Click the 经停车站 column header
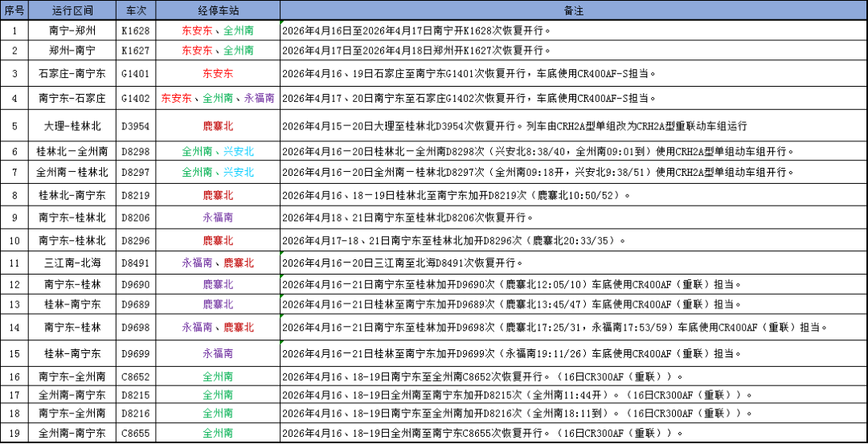Image resolution: width=868 pixels, height=444 pixels. (218, 10)
